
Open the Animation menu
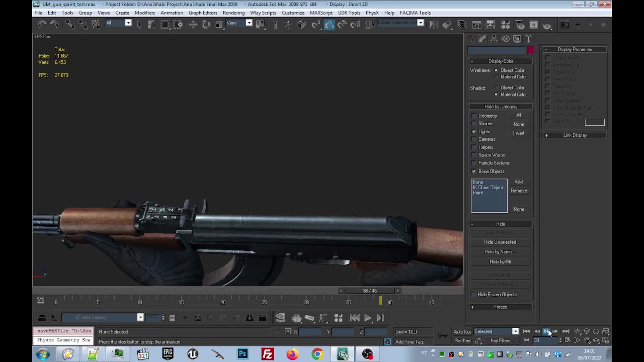coord(172,13)
